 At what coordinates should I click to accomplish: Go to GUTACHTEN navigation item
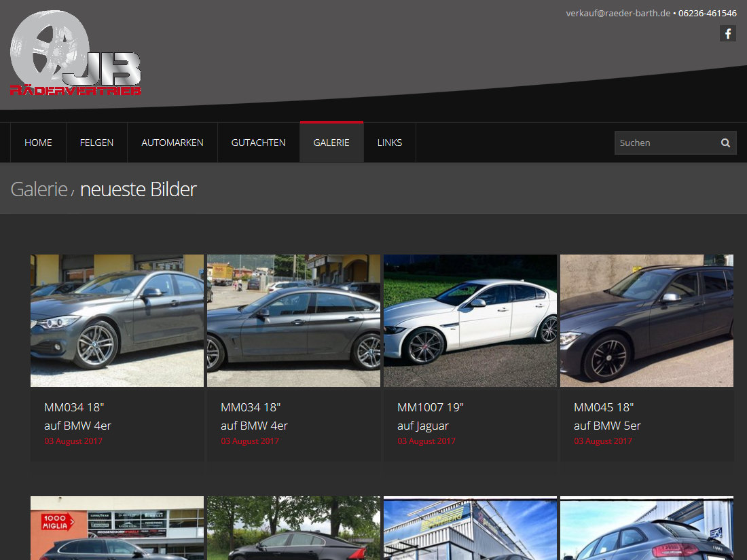point(258,143)
